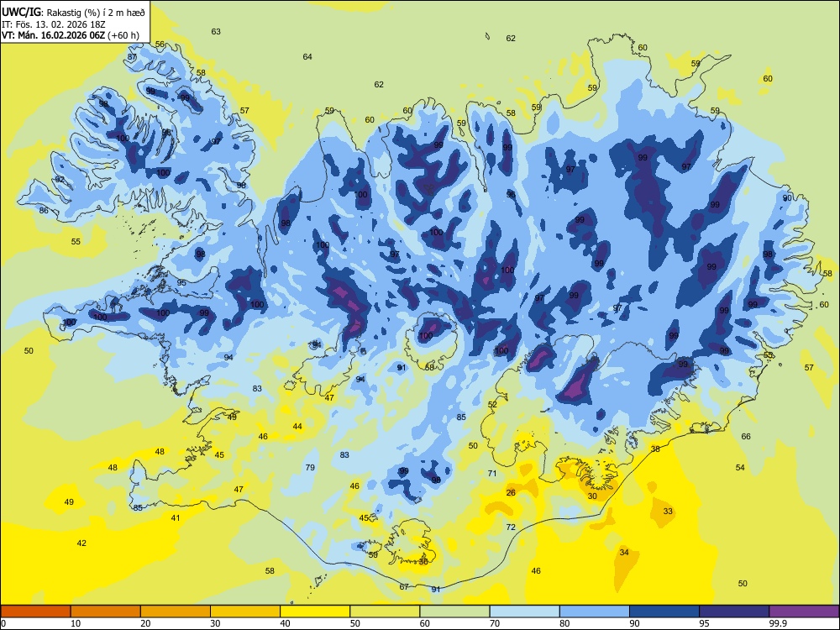Click the map value '44' in the yellow area
Image resolution: width=840 pixels, height=630 pixels.
pos(297,427)
